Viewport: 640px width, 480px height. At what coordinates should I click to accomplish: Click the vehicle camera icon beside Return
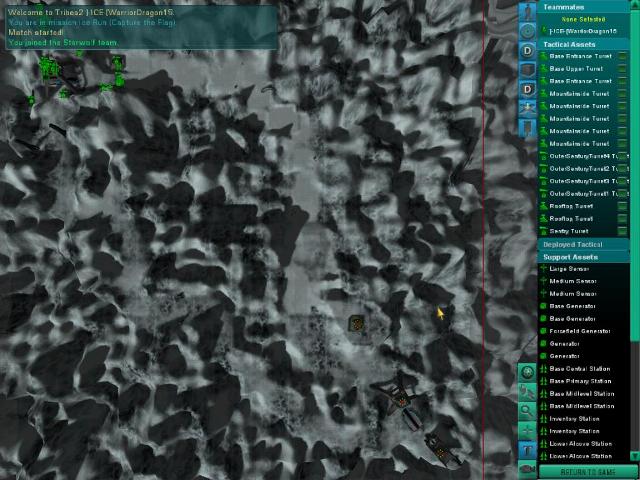tap(527, 469)
